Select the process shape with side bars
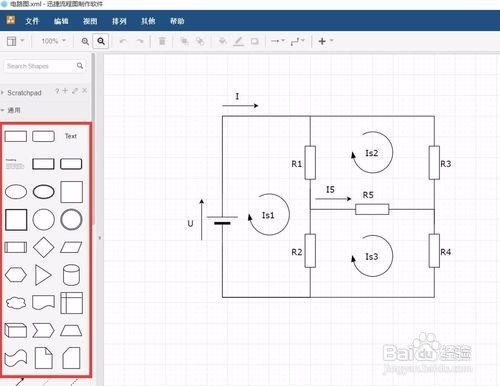 pos(16,248)
